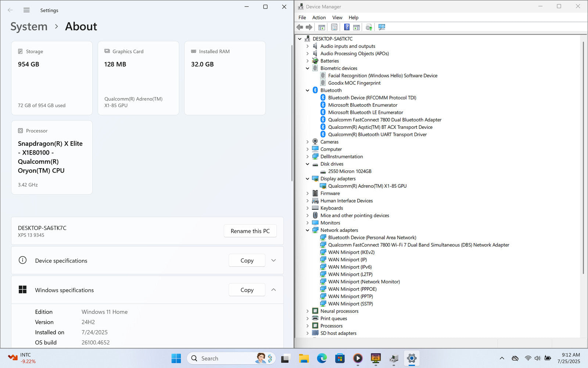588x368 pixels.
Task: Click the Installed RAM 32.0 GB card
Action: point(225,78)
